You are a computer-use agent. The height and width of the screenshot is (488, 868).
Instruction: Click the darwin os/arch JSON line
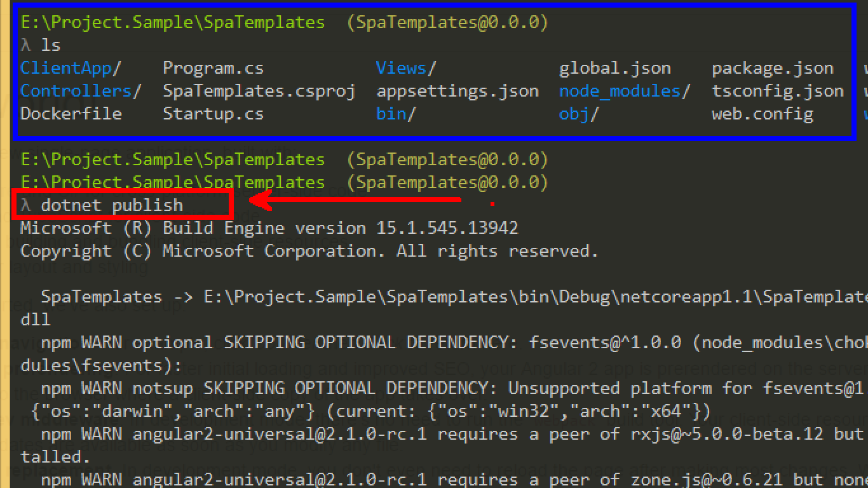pyautogui.click(x=370, y=411)
